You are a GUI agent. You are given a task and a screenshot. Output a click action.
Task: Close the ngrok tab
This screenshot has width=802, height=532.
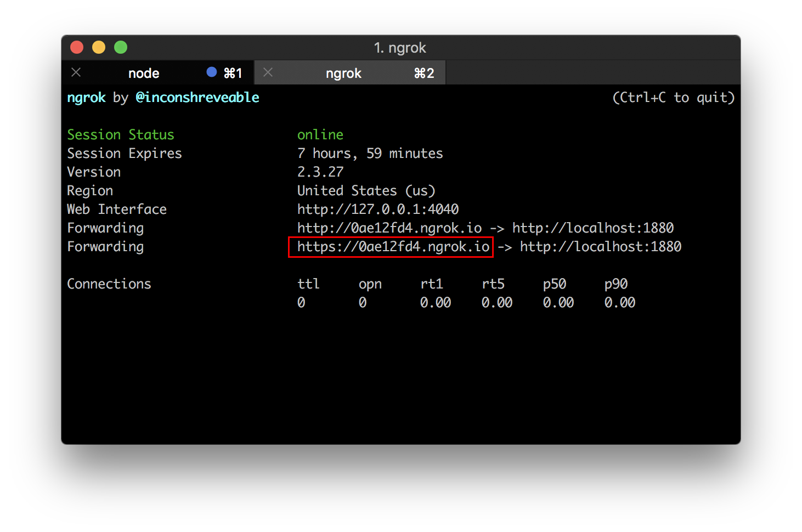click(x=268, y=72)
